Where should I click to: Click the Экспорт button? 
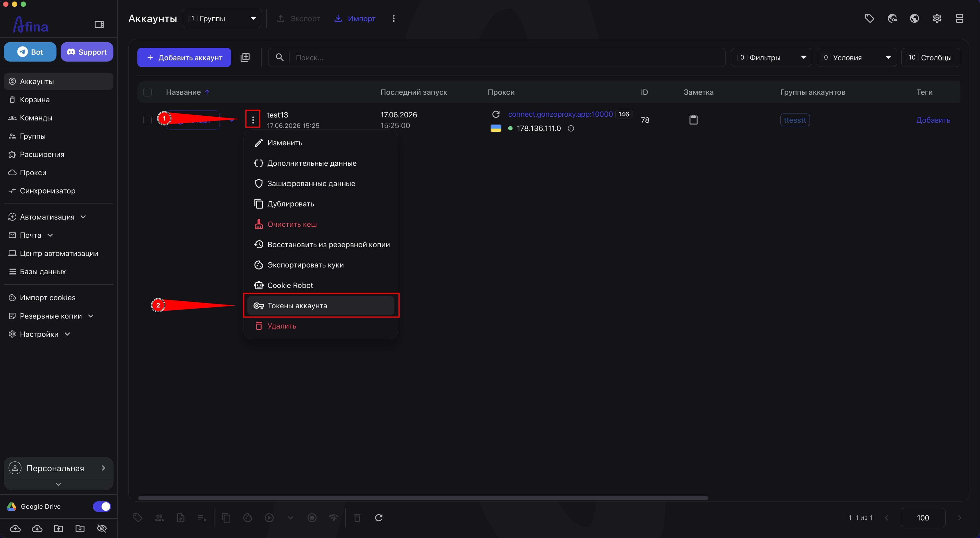coord(298,18)
